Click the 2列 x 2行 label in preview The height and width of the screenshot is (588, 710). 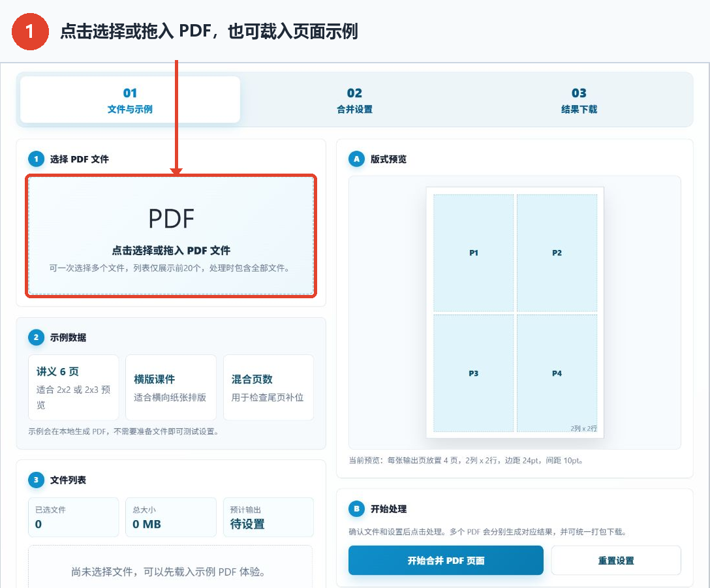583,428
